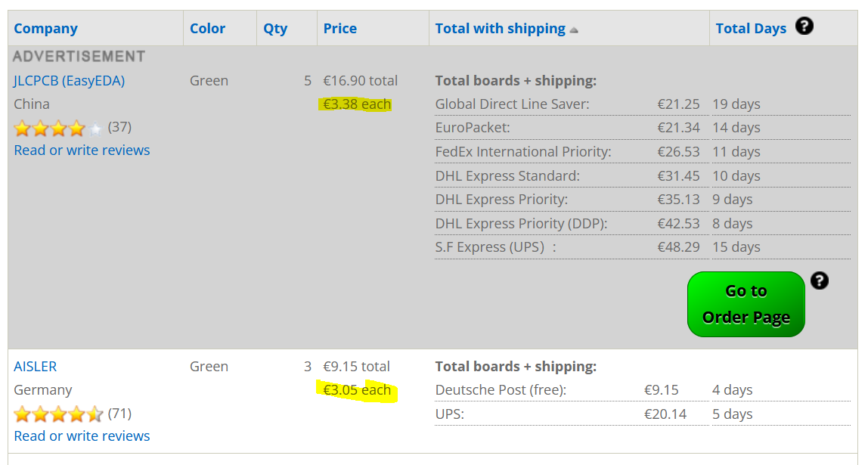Sort table by Total Days column

pyautogui.click(x=751, y=28)
